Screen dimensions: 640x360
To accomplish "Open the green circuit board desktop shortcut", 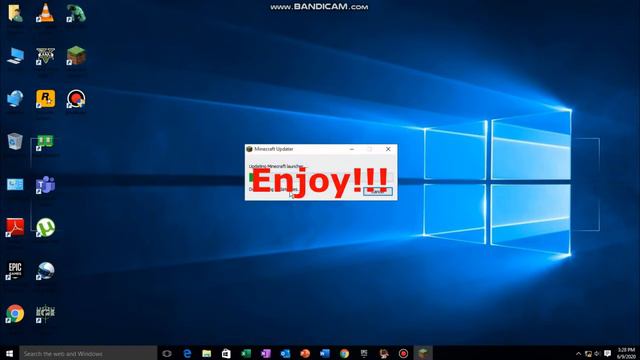I will click(45, 142).
